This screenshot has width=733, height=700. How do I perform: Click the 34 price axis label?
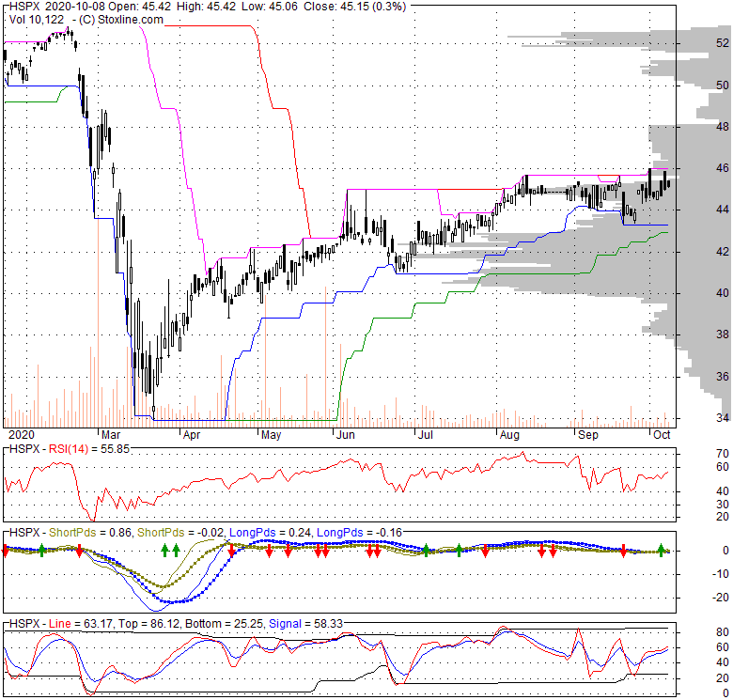[x=723, y=417]
